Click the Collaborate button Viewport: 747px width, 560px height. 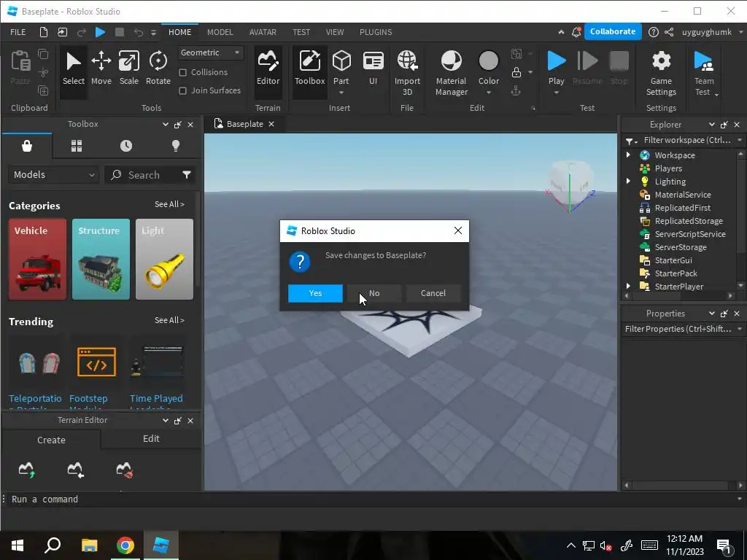(613, 31)
